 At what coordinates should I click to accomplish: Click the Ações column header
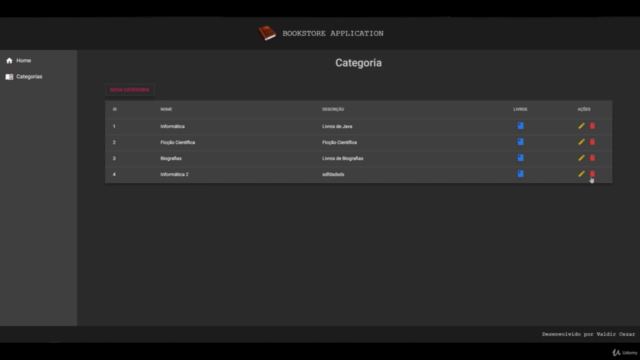(584, 109)
